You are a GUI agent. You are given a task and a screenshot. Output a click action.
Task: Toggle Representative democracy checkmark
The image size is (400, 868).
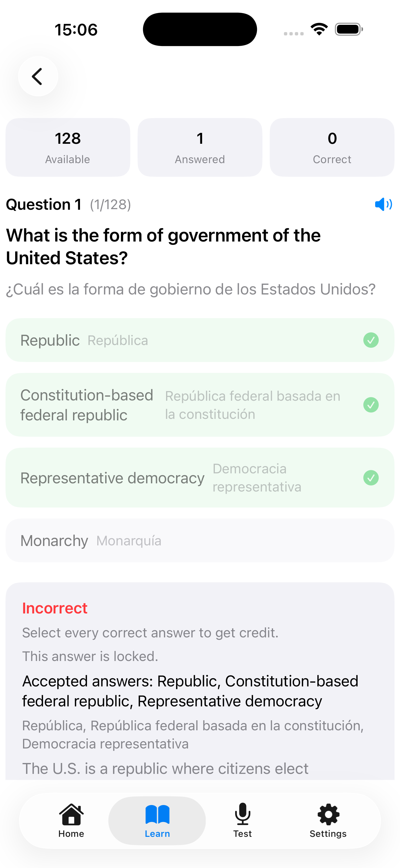(371, 478)
